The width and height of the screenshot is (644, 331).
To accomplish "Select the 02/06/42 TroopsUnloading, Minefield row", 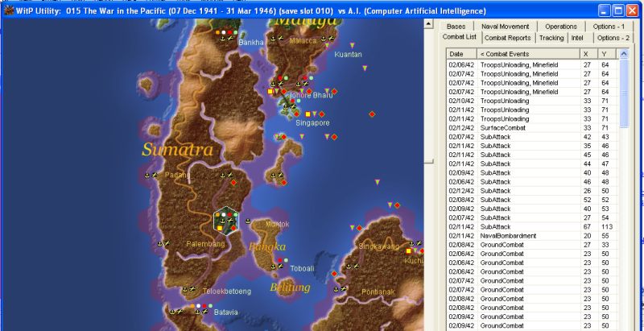I will click(x=533, y=65).
